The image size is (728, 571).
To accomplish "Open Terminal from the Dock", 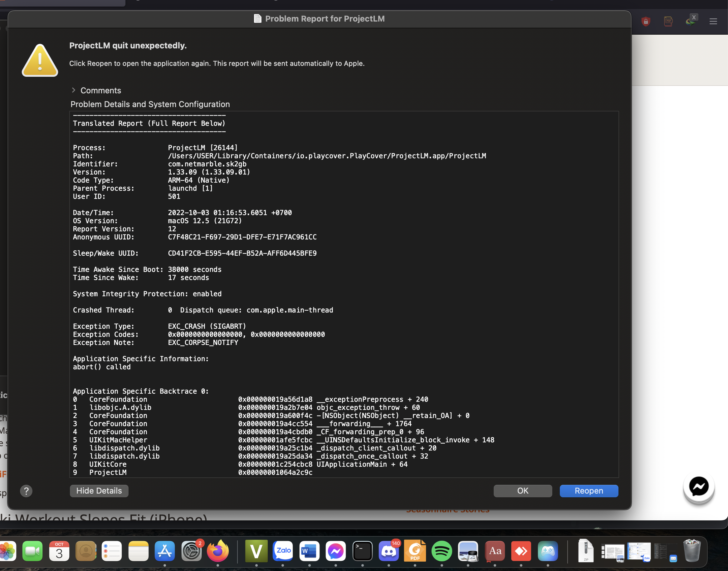I will tap(363, 551).
